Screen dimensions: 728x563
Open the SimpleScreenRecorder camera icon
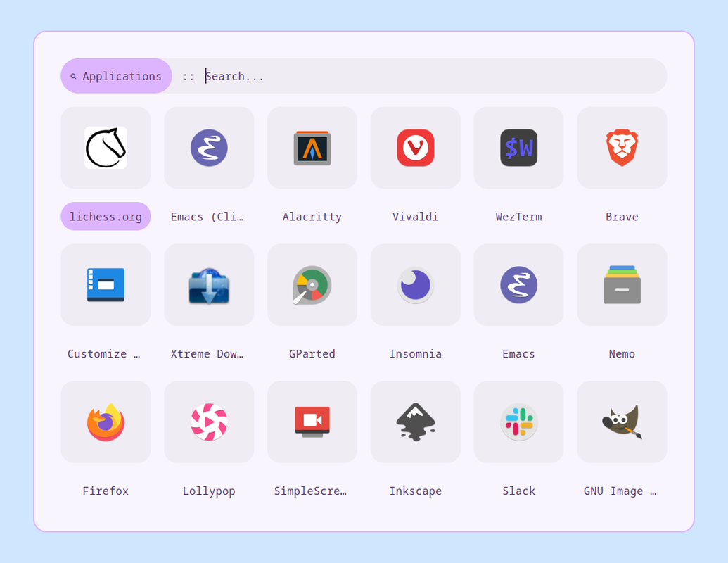312,422
